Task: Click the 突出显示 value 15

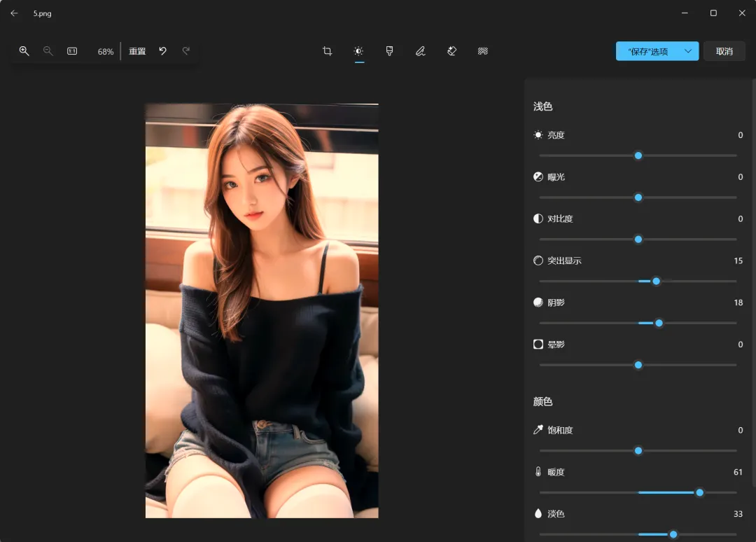Action: tap(738, 261)
